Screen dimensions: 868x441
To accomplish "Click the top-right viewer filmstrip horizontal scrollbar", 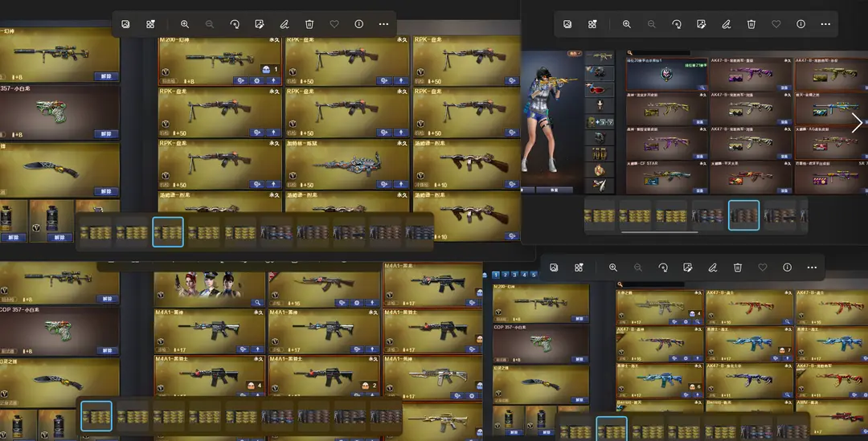I will coord(659,232).
